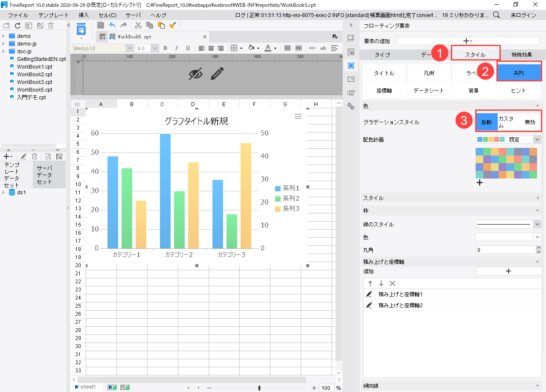Create a new folder in file tree
This screenshot has width=546, height=392.
[x=6, y=26]
